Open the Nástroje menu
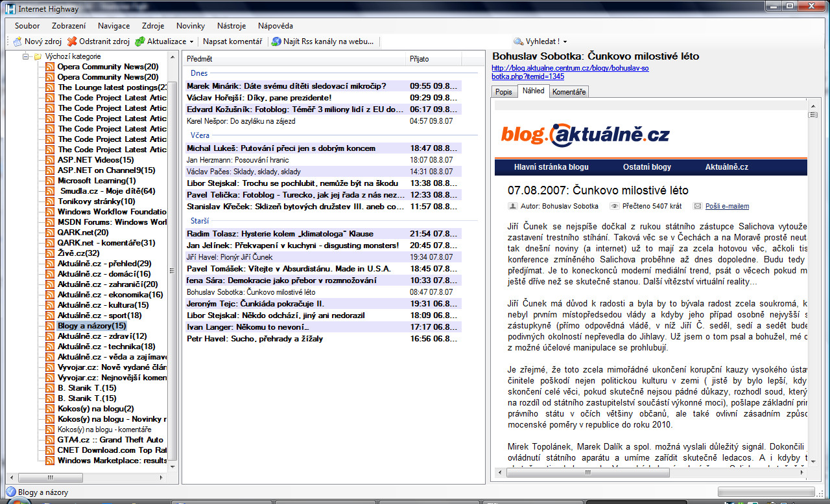 point(231,26)
